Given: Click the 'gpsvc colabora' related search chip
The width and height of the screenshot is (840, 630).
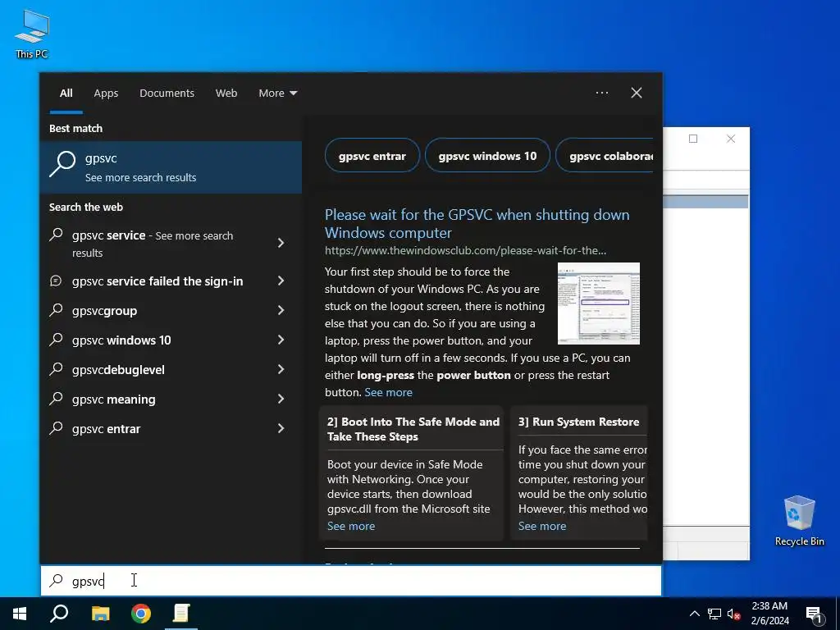Looking at the screenshot, I should 605,156.
